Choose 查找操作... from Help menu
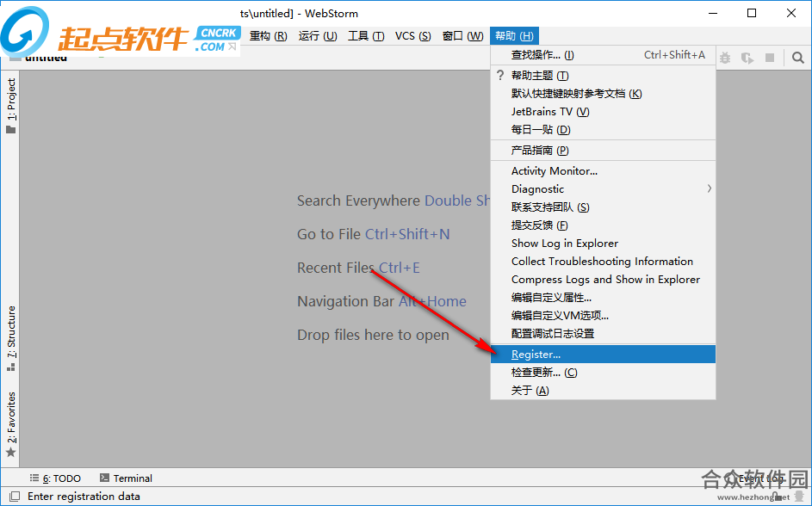 coord(603,55)
